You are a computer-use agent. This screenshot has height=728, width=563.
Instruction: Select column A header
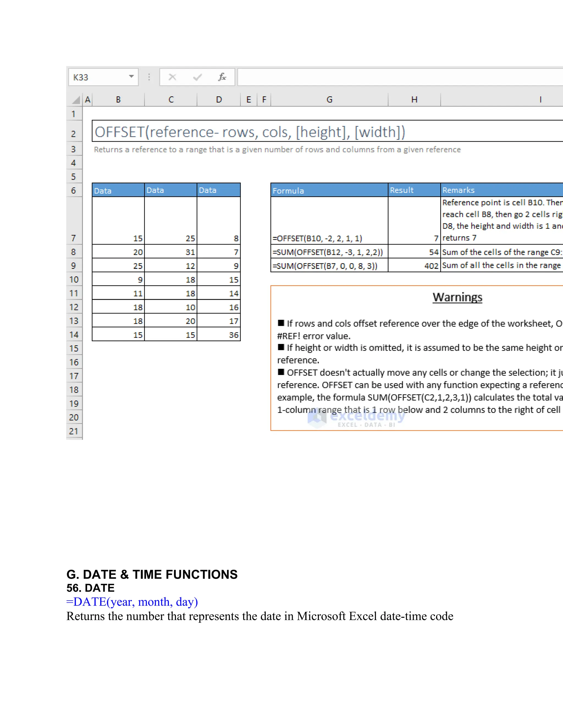[x=88, y=100]
